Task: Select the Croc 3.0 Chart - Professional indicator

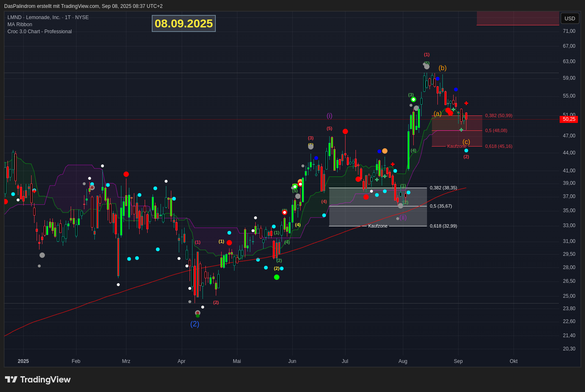Action: 39,32
